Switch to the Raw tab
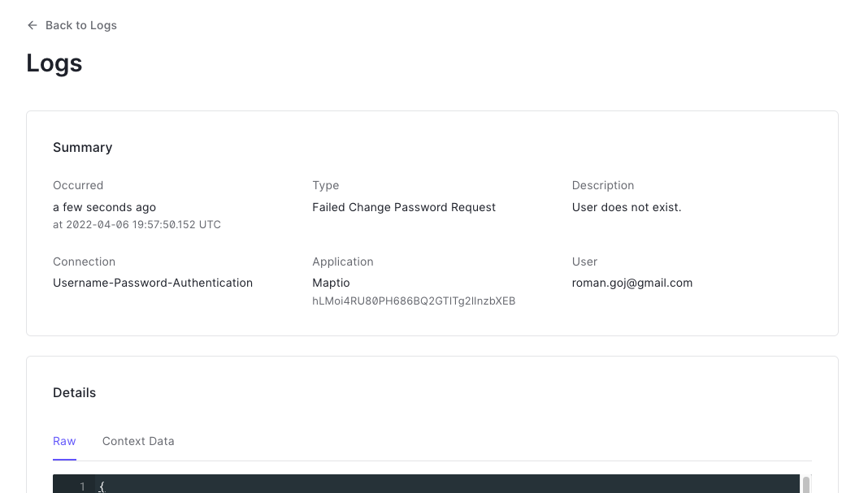 click(64, 441)
